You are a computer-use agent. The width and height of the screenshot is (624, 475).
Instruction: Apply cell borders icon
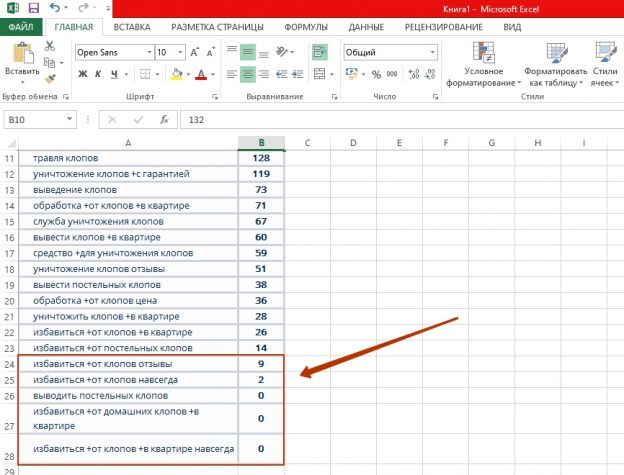145,74
